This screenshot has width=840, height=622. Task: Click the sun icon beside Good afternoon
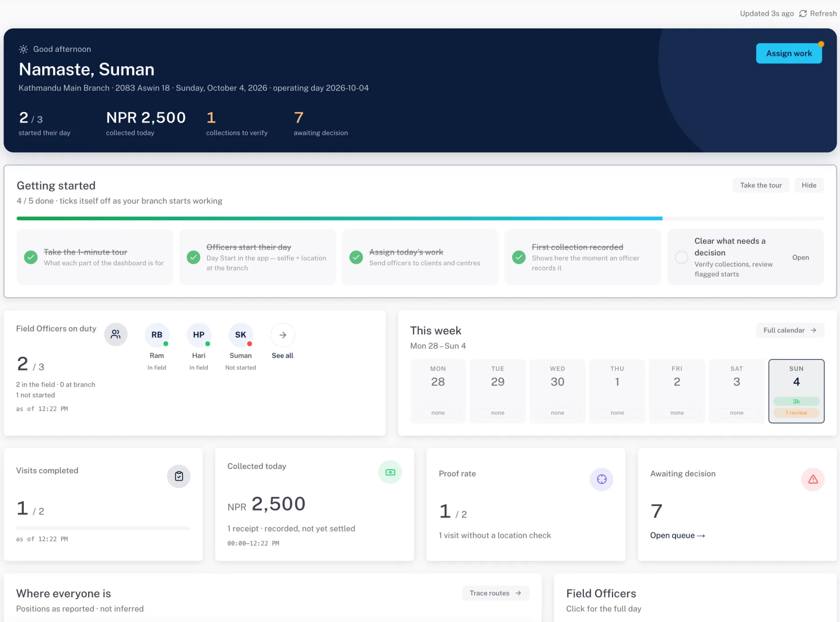tap(23, 49)
